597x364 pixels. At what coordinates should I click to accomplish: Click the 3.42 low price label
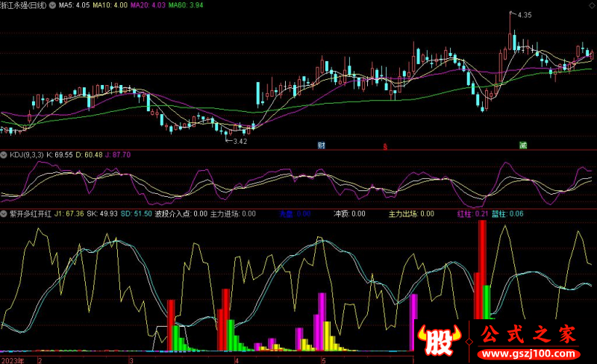pyautogui.click(x=239, y=141)
